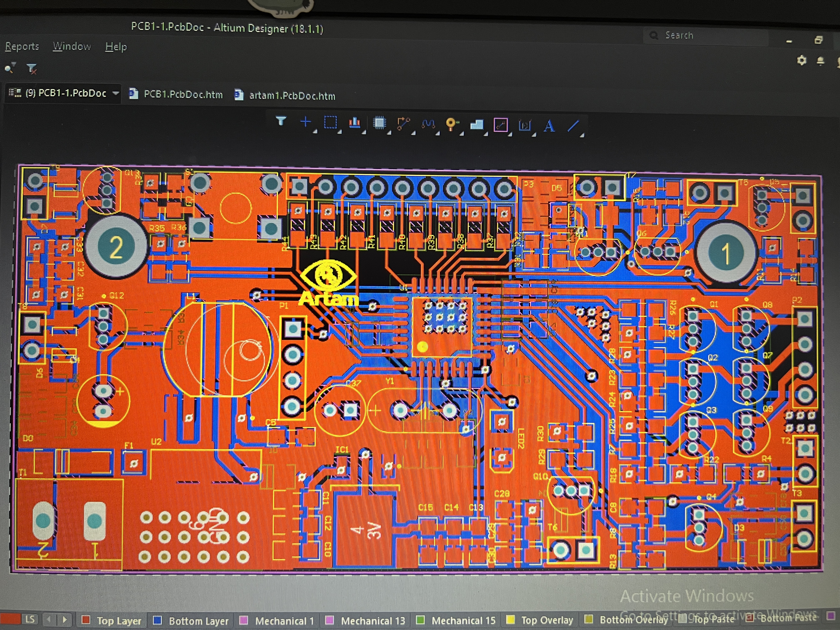
Task: Select the Bottom Layer tab
Action: (x=191, y=620)
